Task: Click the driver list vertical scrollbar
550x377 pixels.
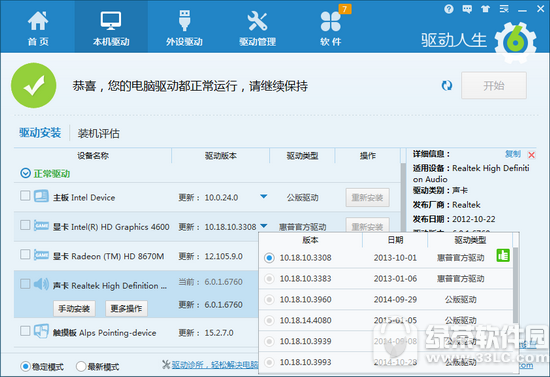Action: tap(403, 196)
